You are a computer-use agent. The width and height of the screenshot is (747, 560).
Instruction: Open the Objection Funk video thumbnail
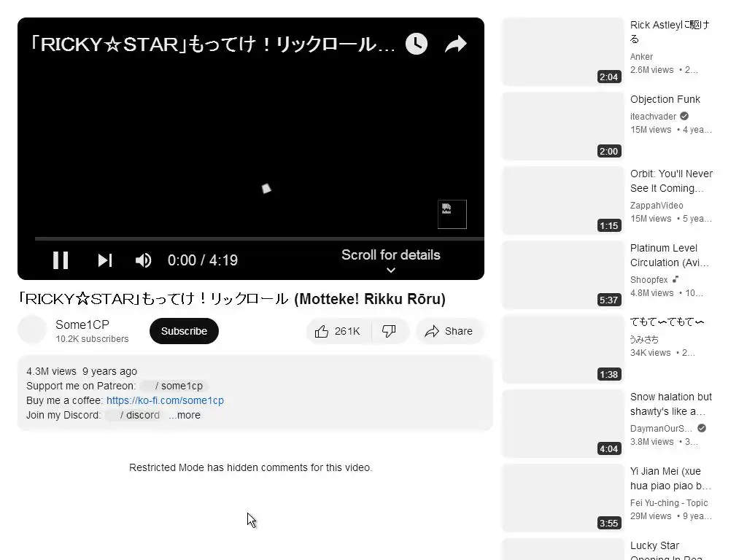point(563,125)
